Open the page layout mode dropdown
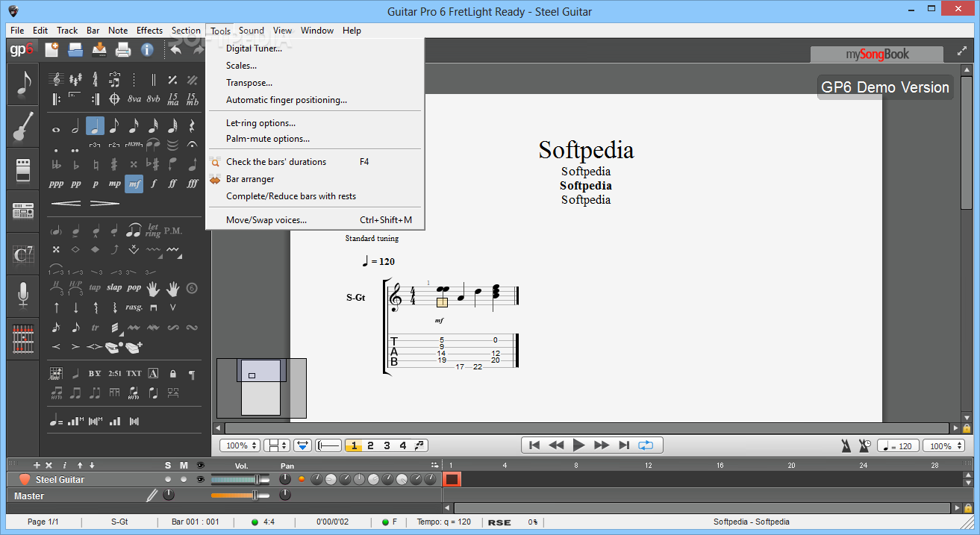This screenshot has width=980, height=535. click(278, 445)
